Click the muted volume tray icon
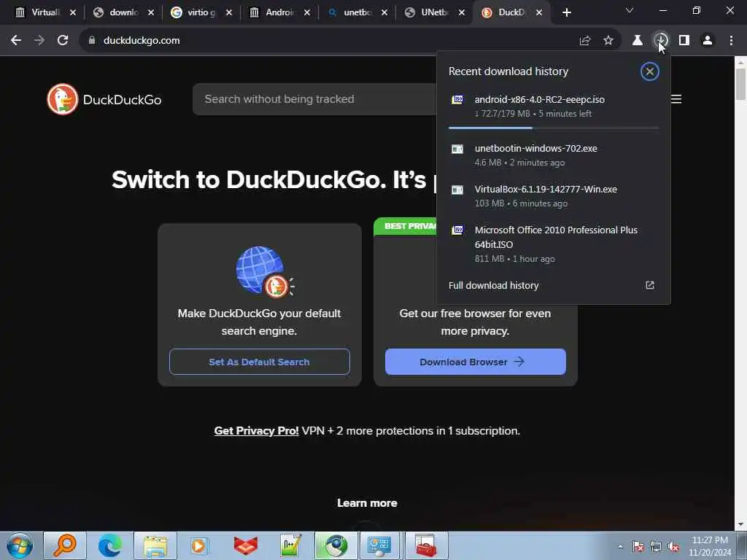 click(x=673, y=547)
